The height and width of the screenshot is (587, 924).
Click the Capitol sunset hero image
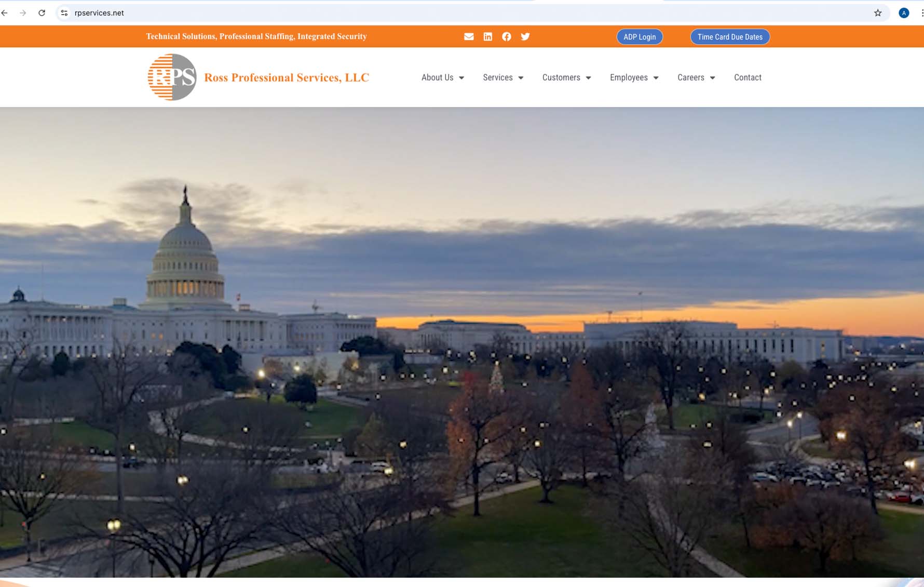[x=462, y=342]
